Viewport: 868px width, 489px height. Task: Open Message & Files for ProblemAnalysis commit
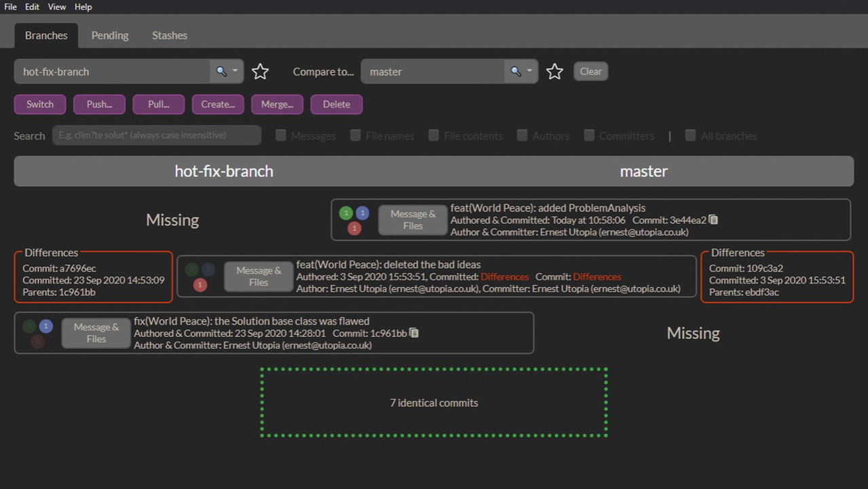point(413,220)
